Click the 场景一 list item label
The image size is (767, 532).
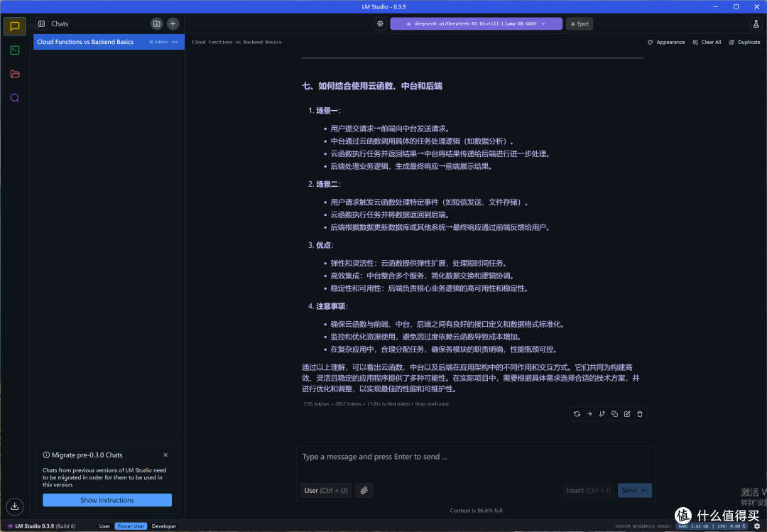[x=327, y=111]
